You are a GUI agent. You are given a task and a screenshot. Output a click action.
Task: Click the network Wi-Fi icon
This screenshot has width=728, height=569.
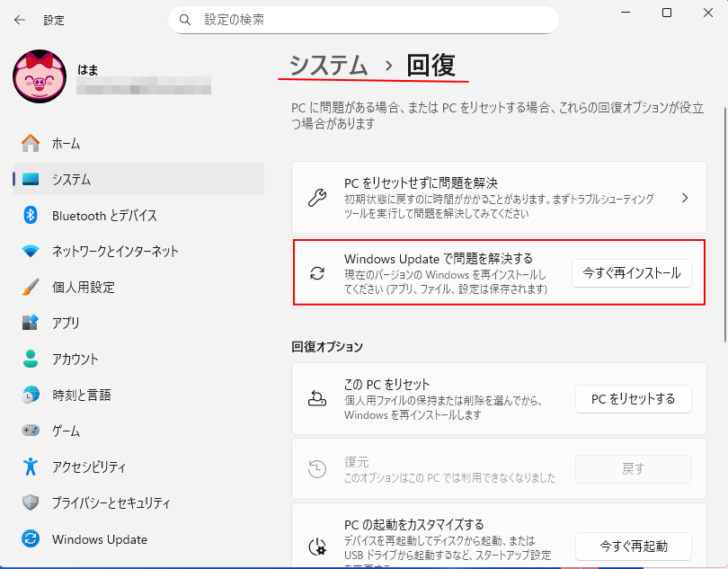point(31,251)
